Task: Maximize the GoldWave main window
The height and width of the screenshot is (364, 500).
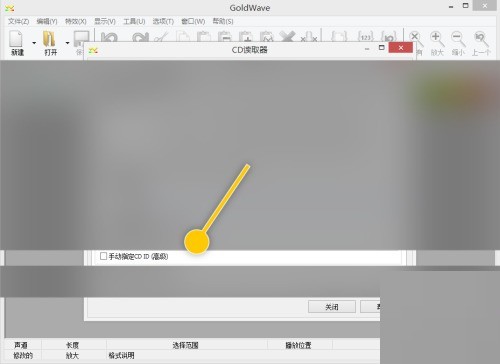Action: click(466, 6)
